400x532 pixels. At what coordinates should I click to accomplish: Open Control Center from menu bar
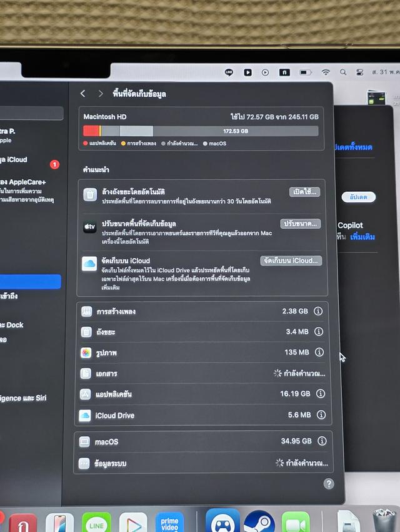click(359, 72)
